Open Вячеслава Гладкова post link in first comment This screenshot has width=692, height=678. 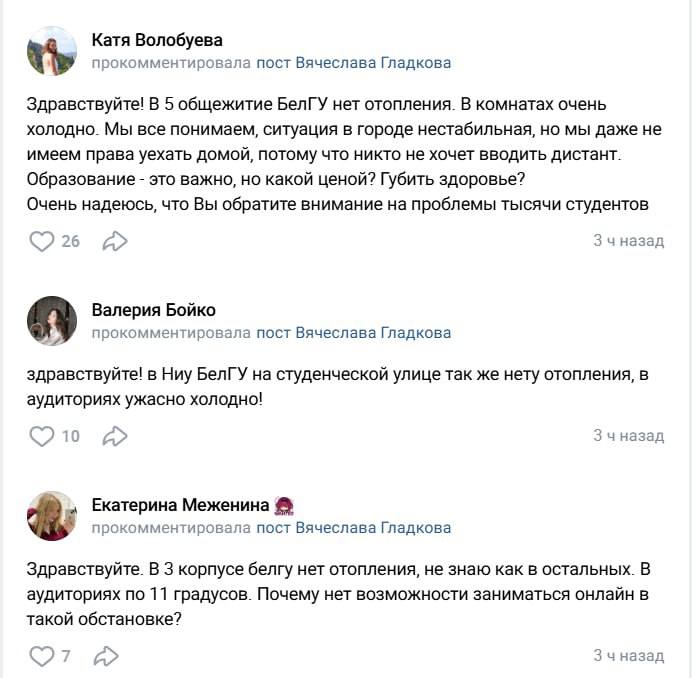pos(353,63)
